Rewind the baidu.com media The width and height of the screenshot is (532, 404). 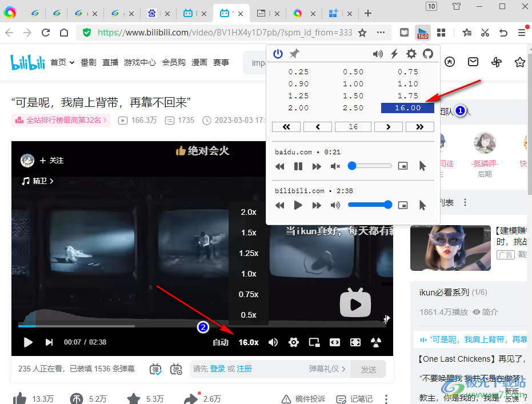[280, 166]
